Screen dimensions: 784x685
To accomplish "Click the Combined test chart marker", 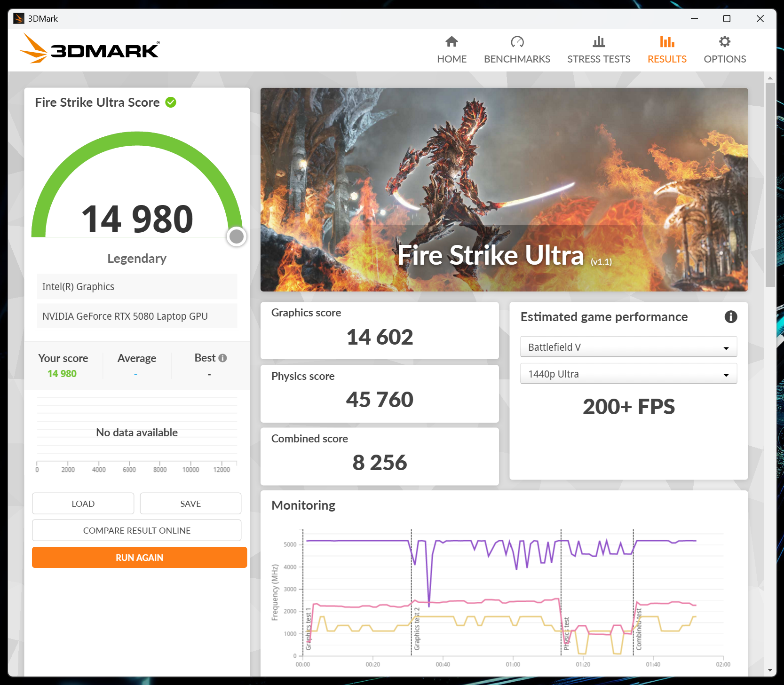I will (639, 629).
